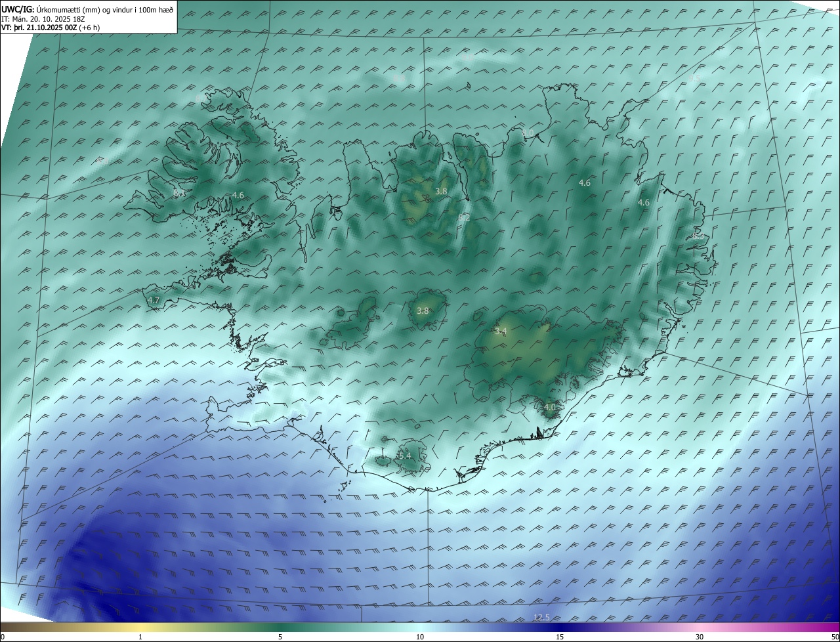Click the '3.4' value label on the map
Screen dimensions: 840x642
[501, 332]
